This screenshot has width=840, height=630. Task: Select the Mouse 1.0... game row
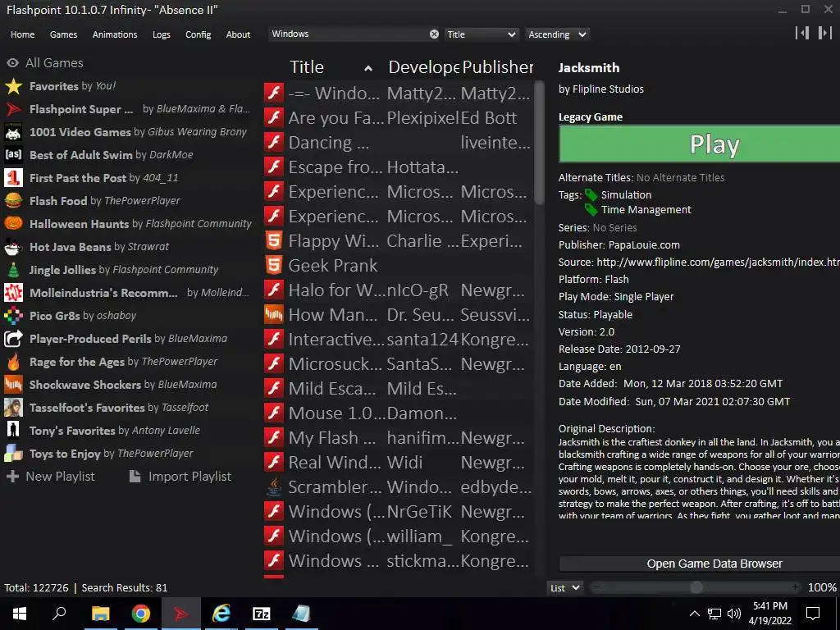tap(398, 413)
